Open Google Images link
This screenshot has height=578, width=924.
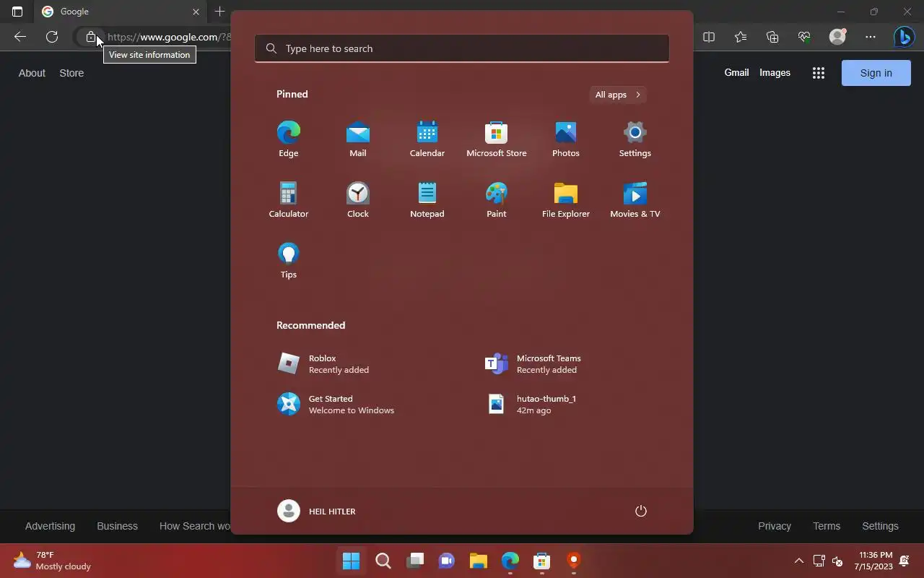(x=775, y=72)
